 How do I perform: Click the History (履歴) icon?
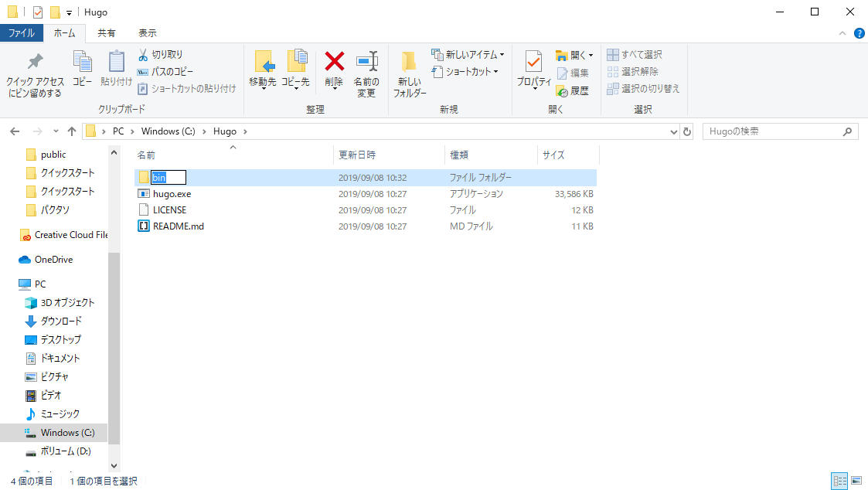click(562, 90)
